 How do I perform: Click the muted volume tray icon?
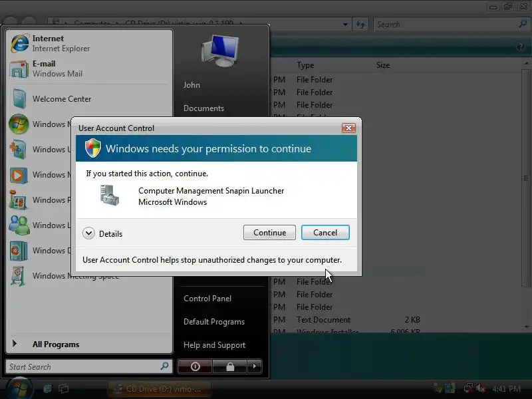pyautogui.click(x=480, y=388)
